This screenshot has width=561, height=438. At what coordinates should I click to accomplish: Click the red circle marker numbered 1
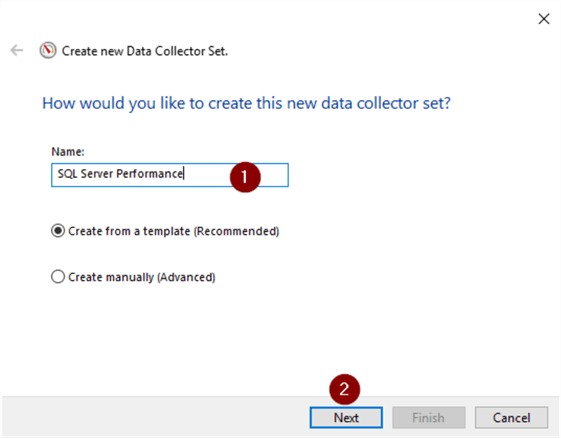245,177
